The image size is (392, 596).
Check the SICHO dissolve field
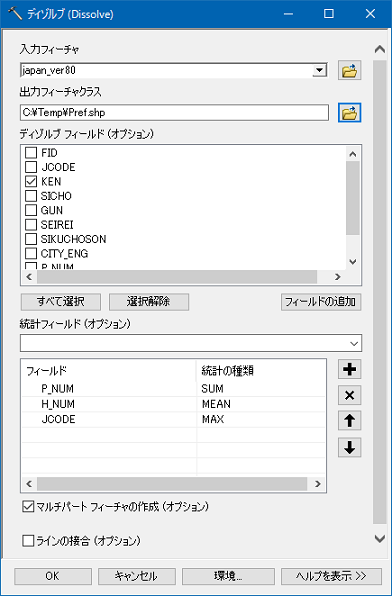(31, 196)
